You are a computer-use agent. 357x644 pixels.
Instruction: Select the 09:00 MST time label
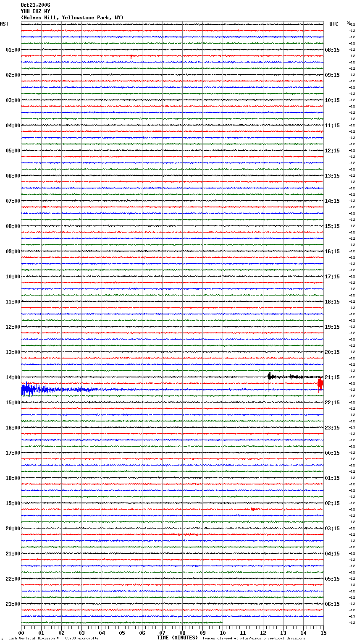coord(13,251)
